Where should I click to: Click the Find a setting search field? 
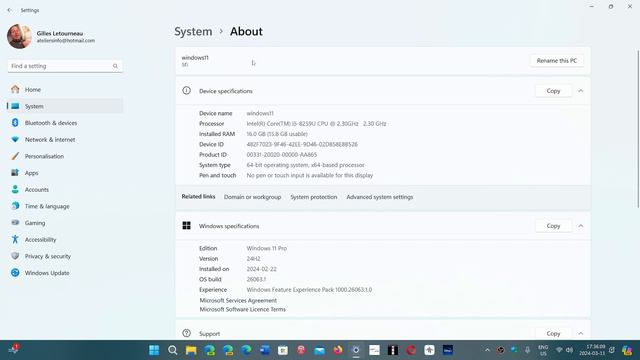coord(64,66)
